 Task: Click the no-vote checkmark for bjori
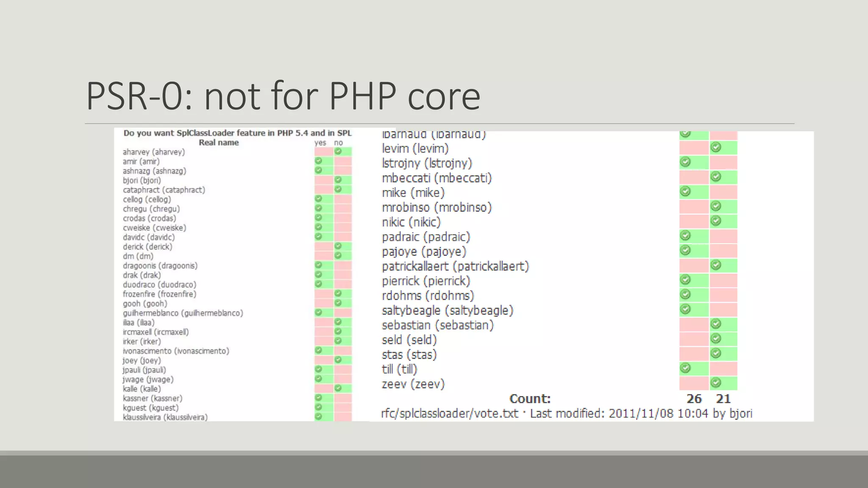338,180
